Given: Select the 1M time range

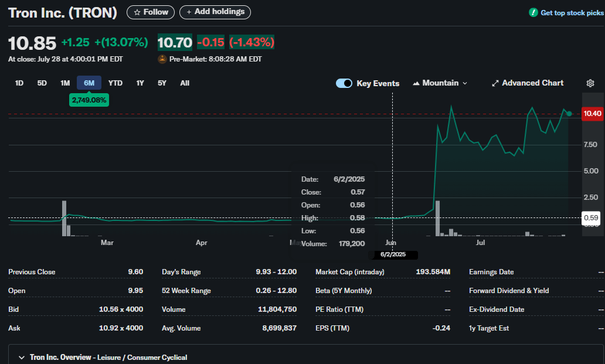Looking at the screenshot, I should [65, 83].
